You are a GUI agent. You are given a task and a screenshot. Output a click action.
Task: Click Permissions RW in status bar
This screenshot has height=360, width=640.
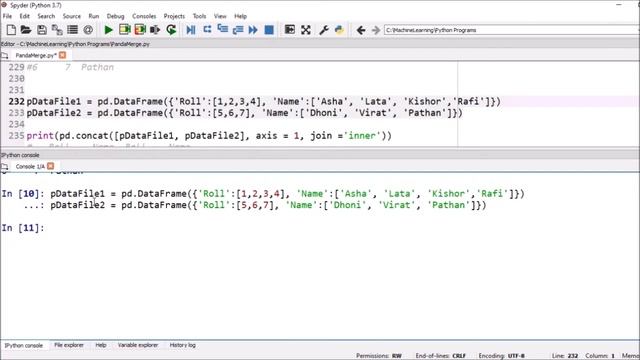[379, 356]
